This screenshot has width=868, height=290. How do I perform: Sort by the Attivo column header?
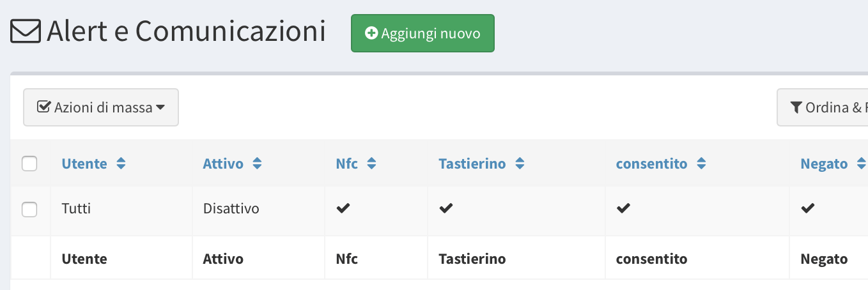(223, 164)
